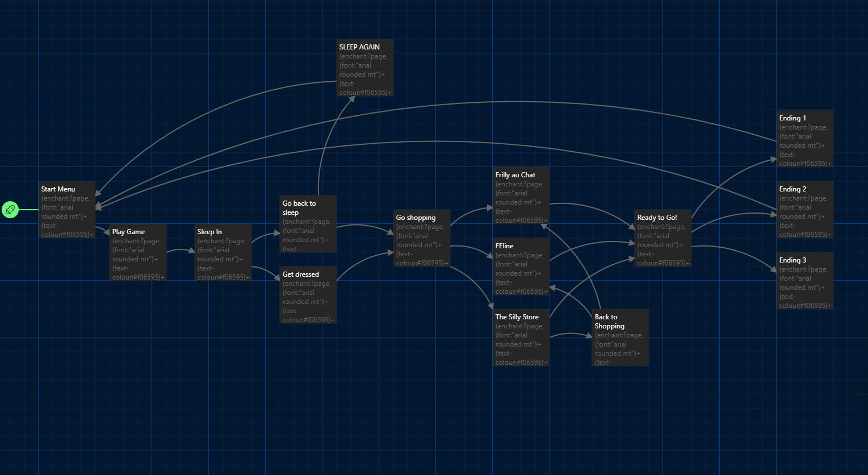Select The Silly Store passage
868x475 pixels.
click(521, 338)
